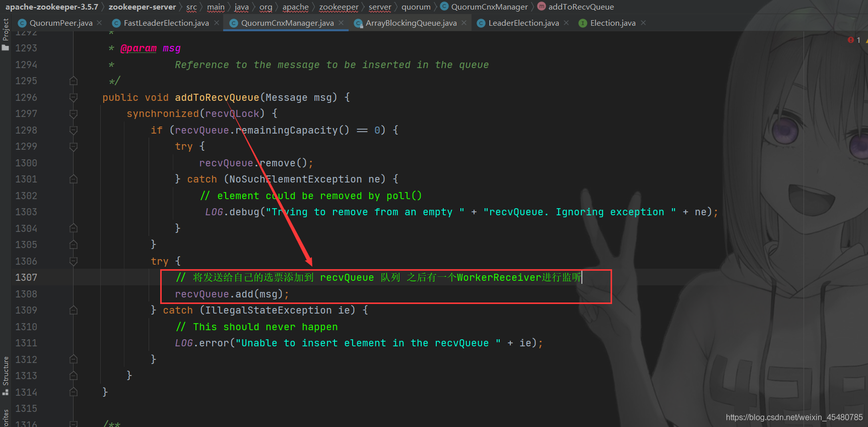Navigate to quorum package breadcrumb
The image size is (868, 427).
(416, 7)
